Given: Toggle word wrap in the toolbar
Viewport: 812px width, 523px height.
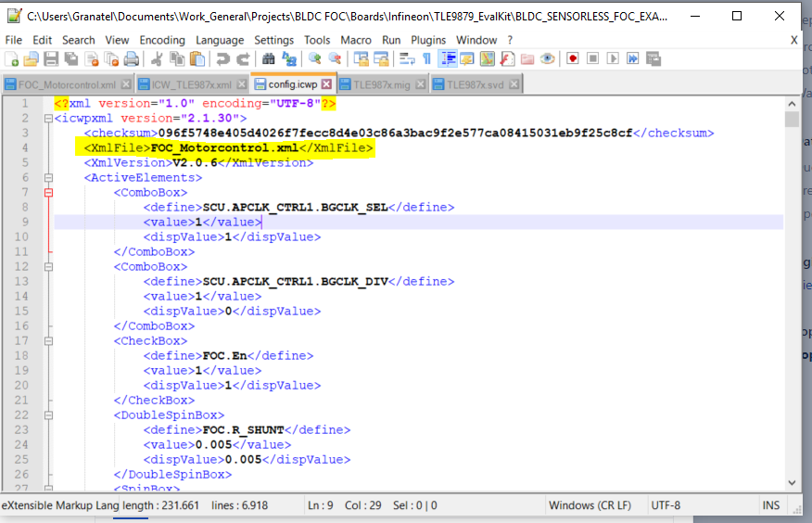Looking at the screenshot, I should (x=407, y=58).
